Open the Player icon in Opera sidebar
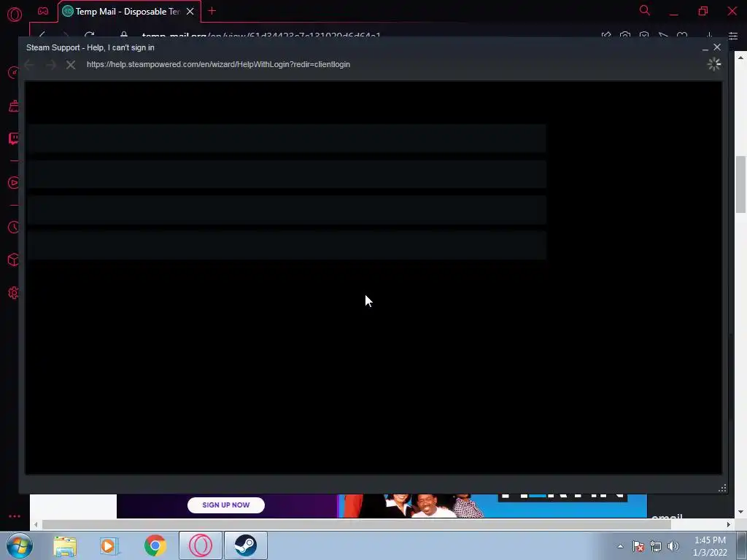 coord(14,183)
